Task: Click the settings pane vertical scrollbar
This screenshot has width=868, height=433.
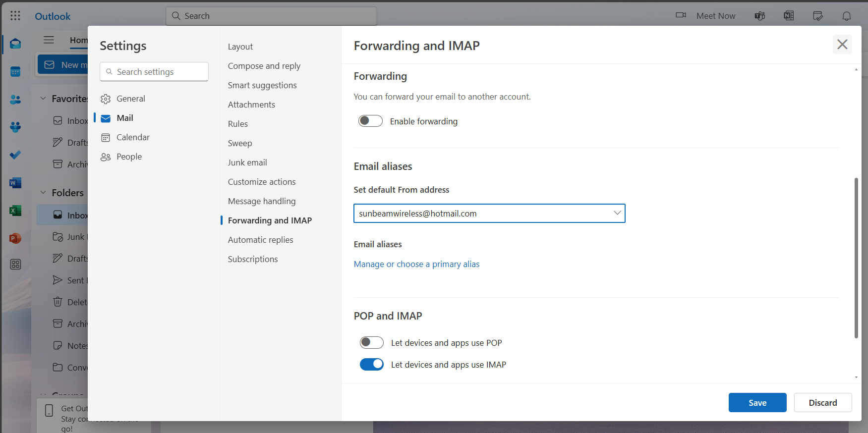Action: 856,258
